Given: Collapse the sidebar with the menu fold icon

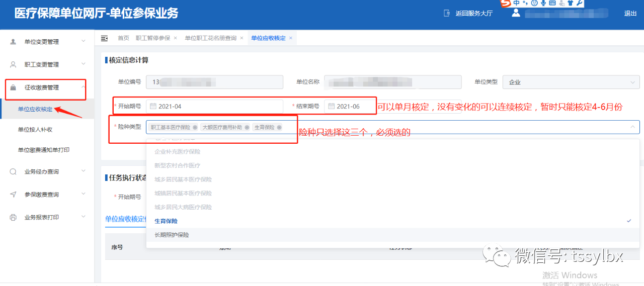Looking at the screenshot, I should pyautogui.click(x=105, y=38).
